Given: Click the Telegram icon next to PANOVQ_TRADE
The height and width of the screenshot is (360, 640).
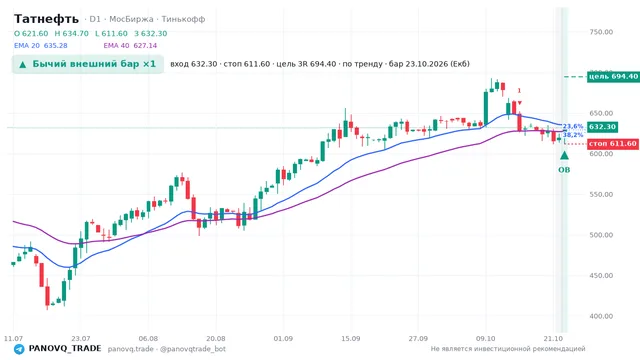Looking at the screenshot, I should pyautogui.click(x=19, y=349).
